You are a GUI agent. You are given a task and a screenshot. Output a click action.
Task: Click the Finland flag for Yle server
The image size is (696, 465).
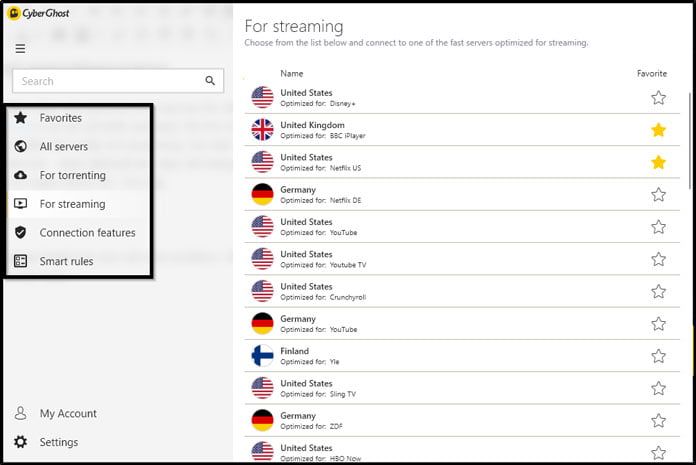[262, 356]
